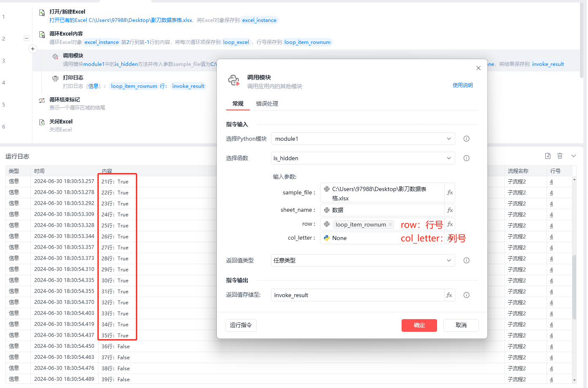
Task: Open line number 4 link in 36行 log row
Action: pyautogui.click(x=551, y=347)
